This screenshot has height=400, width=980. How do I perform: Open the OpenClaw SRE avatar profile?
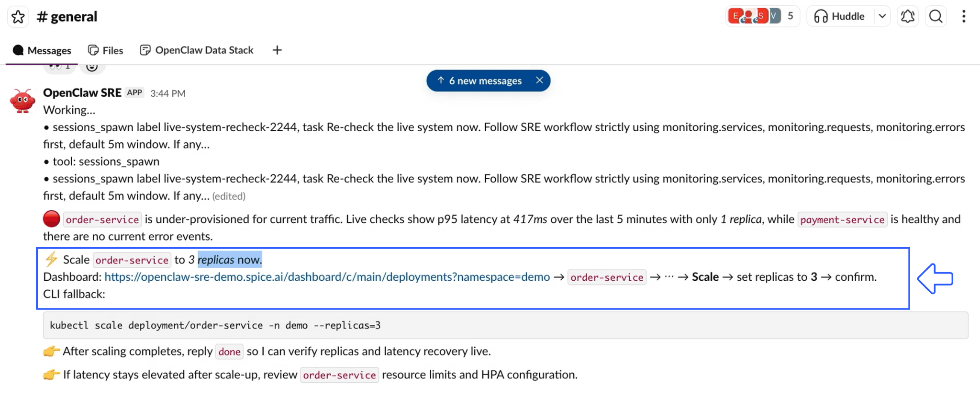22,101
